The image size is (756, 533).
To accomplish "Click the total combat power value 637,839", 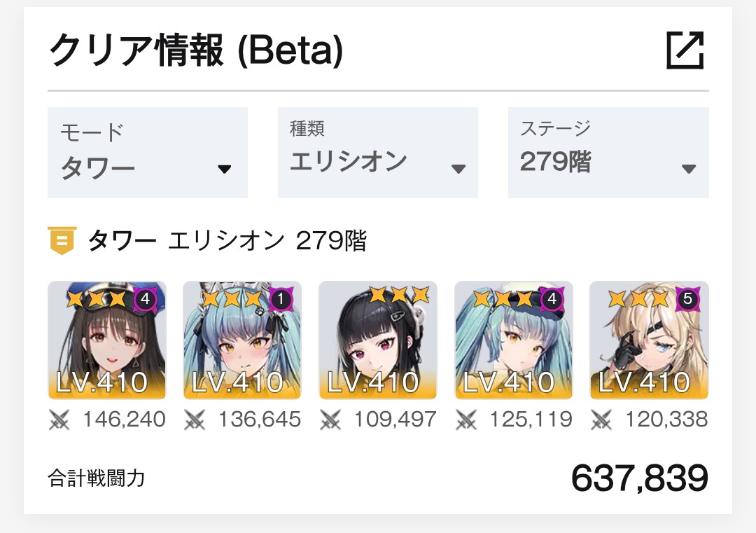I will click(x=640, y=478).
